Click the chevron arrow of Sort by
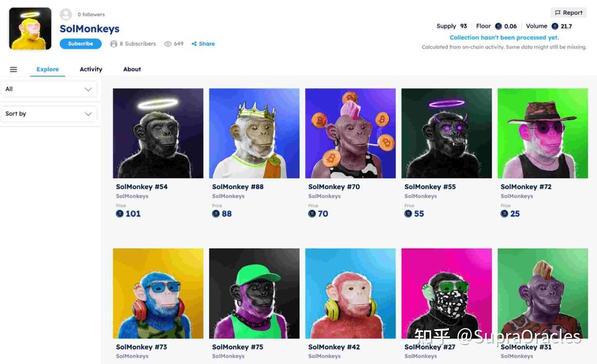 [88, 114]
